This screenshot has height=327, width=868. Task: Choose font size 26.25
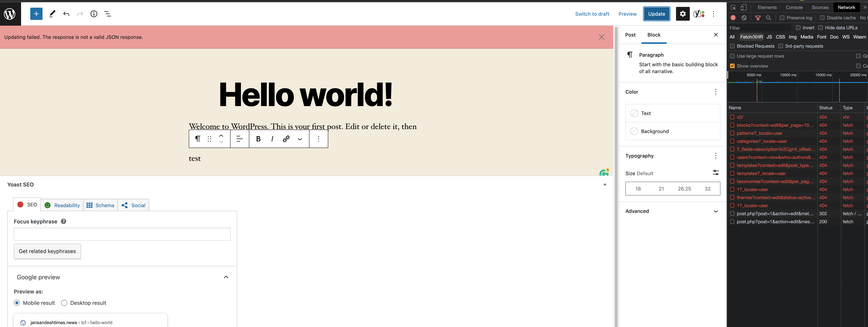click(684, 189)
